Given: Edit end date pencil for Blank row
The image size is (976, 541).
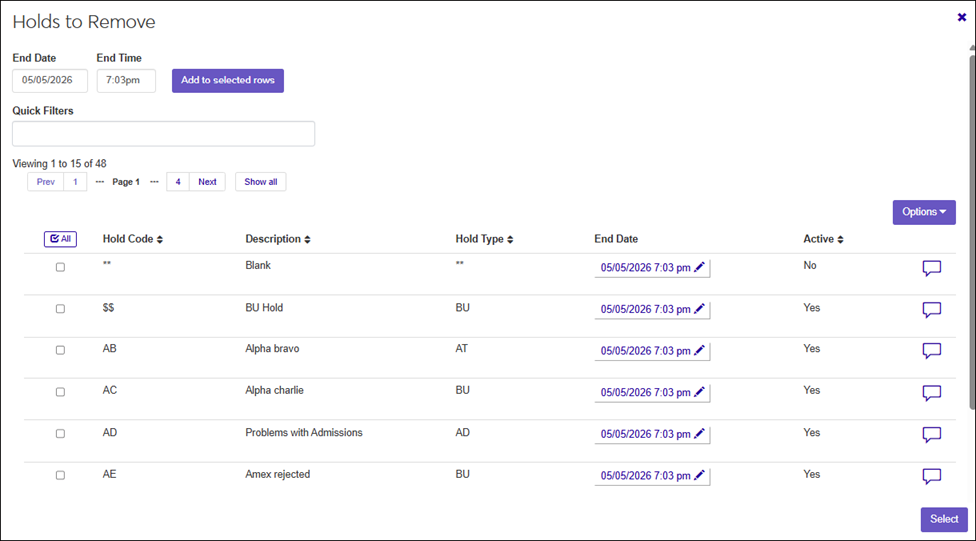Looking at the screenshot, I should coord(700,267).
